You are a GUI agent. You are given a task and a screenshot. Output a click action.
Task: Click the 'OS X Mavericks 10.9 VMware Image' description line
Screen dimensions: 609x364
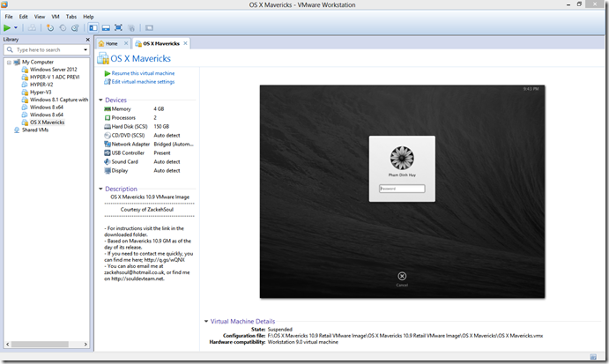pyautogui.click(x=150, y=197)
